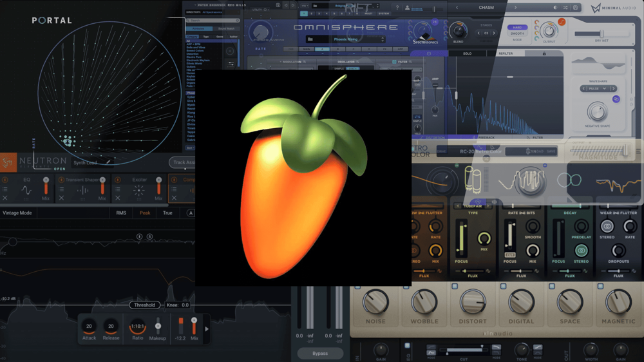
Task: Click the Exciter module burst icon
Action: coord(138,191)
